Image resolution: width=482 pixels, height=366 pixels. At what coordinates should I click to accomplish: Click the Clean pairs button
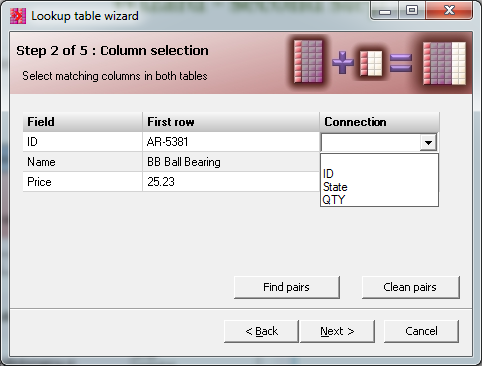pos(410,287)
